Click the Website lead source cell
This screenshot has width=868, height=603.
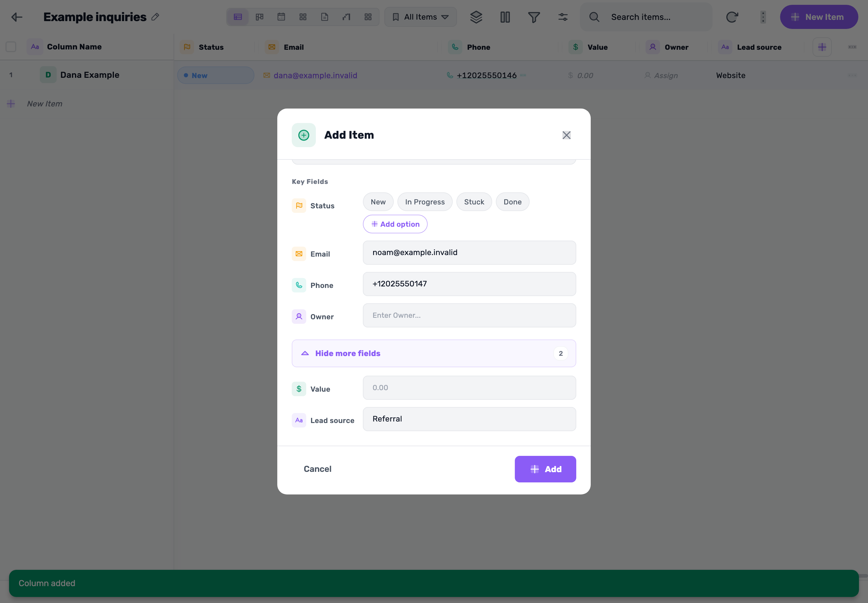click(731, 76)
